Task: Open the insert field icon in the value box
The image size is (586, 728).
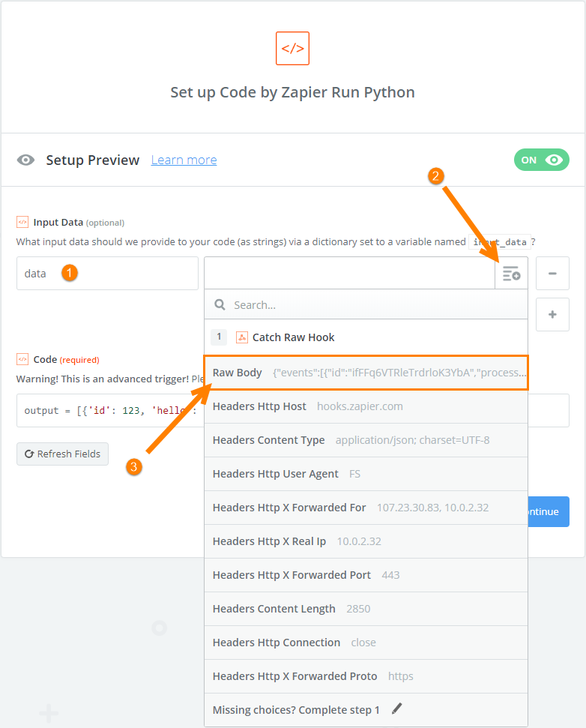Action: [x=511, y=274]
